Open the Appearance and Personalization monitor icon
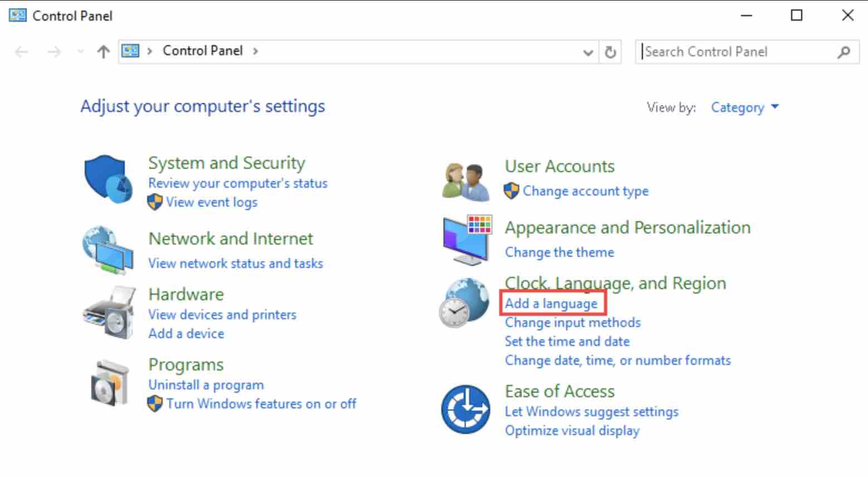Image resolution: width=868 pixels, height=478 pixels. [x=467, y=240]
